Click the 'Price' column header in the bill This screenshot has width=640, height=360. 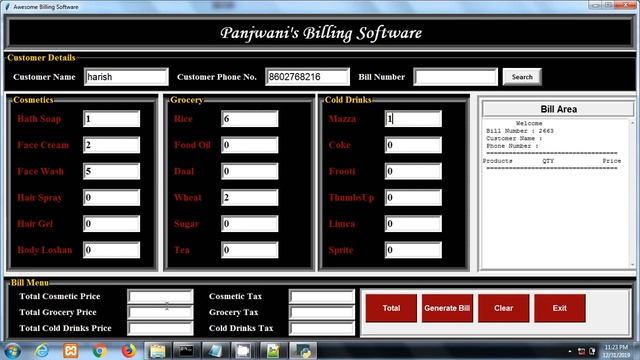pyautogui.click(x=612, y=161)
